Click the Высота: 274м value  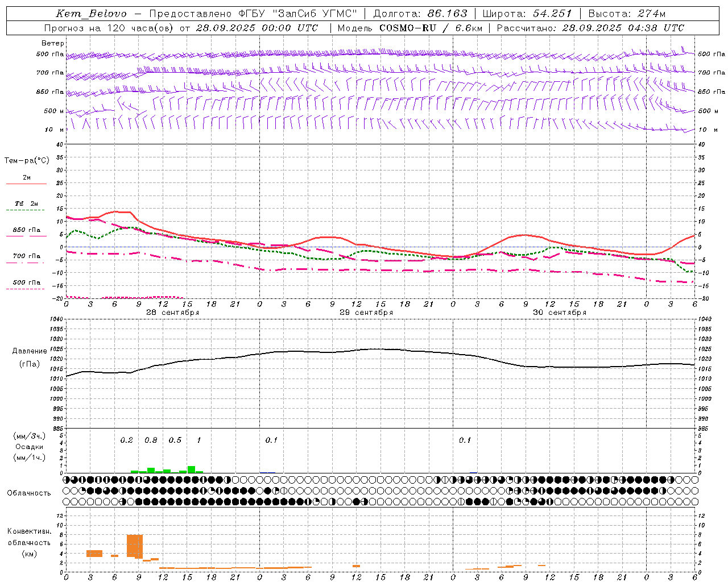coord(627,14)
